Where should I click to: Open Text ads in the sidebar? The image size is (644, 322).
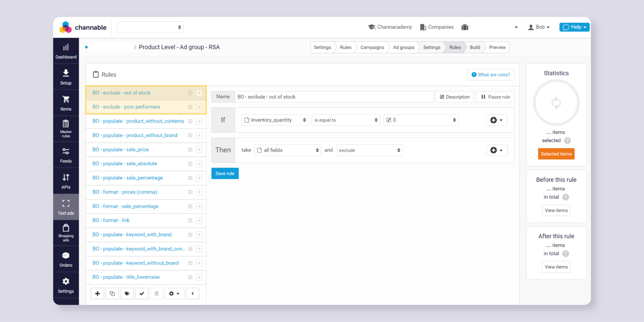66,206
